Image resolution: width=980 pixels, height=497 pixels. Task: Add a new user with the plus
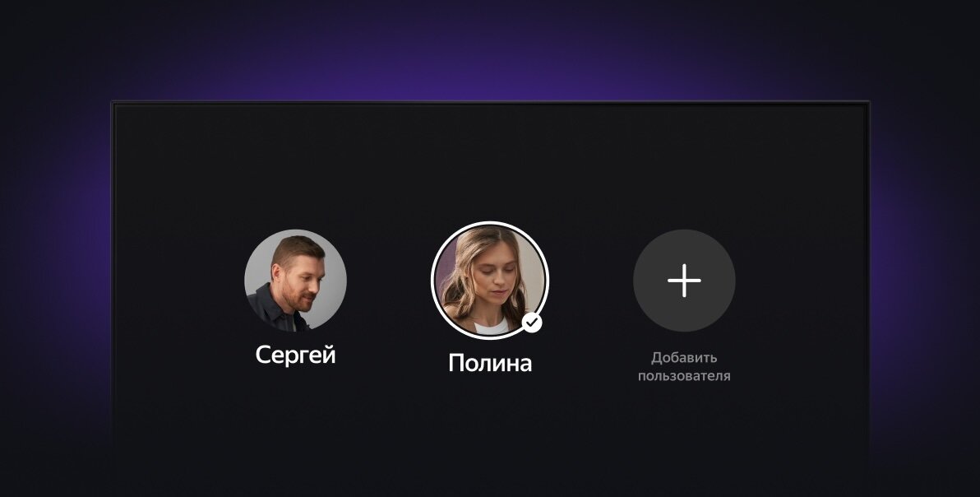(x=684, y=280)
